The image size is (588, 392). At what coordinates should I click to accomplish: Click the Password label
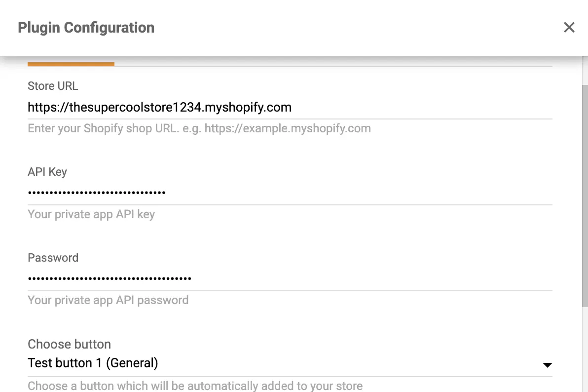coord(53,257)
